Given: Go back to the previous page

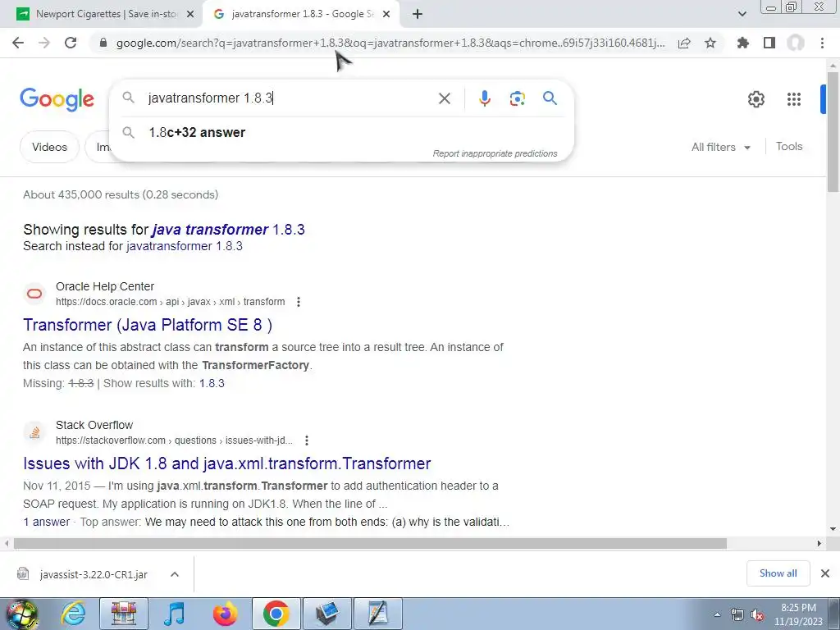Looking at the screenshot, I should coord(18,43).
